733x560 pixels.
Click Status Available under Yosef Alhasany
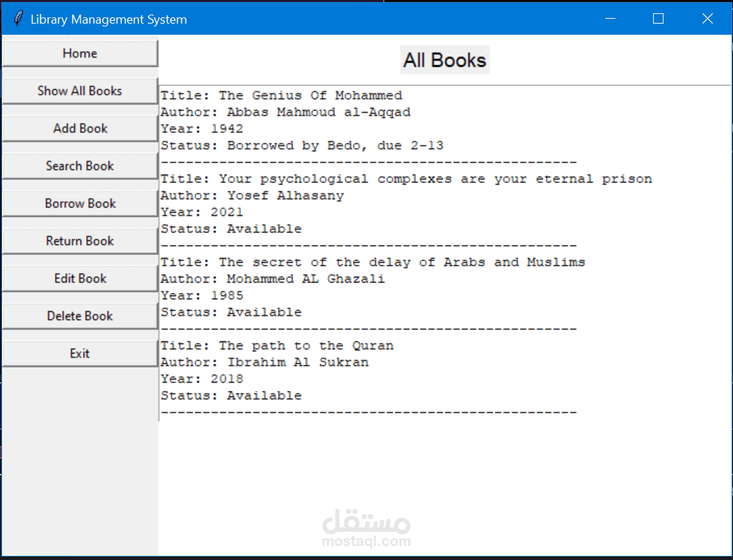click(x=231, y=229)
